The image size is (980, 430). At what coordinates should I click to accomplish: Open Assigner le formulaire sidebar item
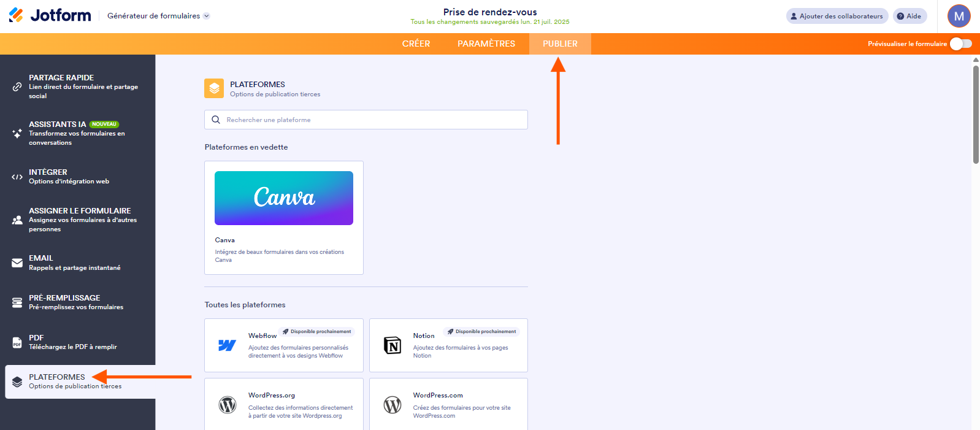pos(78,220)
